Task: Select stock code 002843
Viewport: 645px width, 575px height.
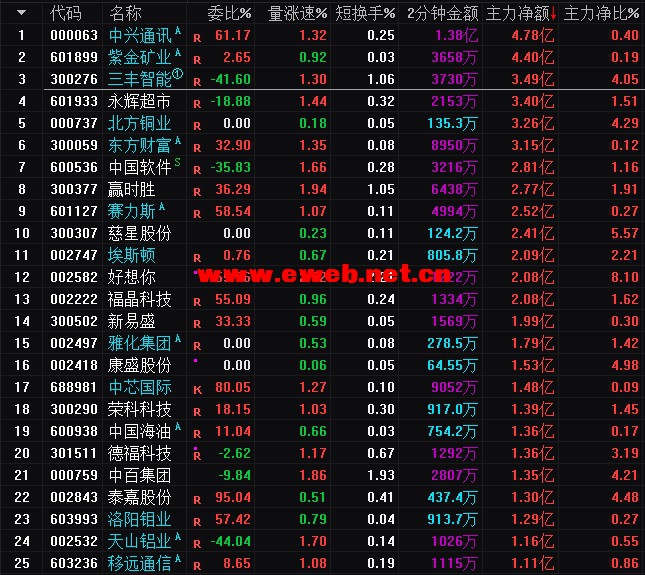Action: [74, 498]
